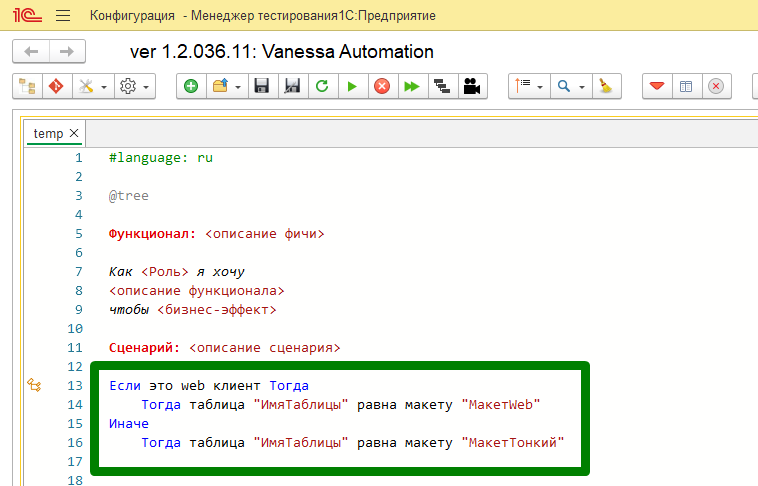Click the "МакетWeb" string
Screen dimensions: 758x486
tap(501, 405)
